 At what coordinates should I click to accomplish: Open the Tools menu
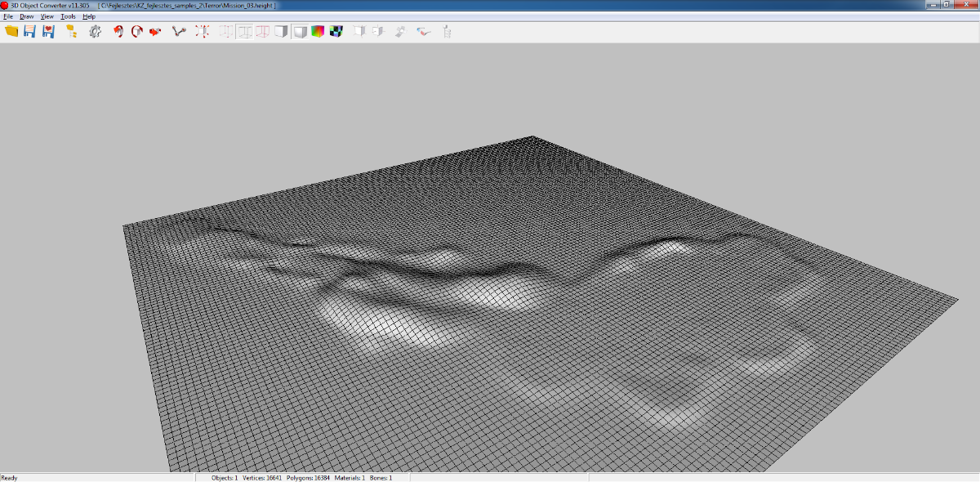pos(69,16)
